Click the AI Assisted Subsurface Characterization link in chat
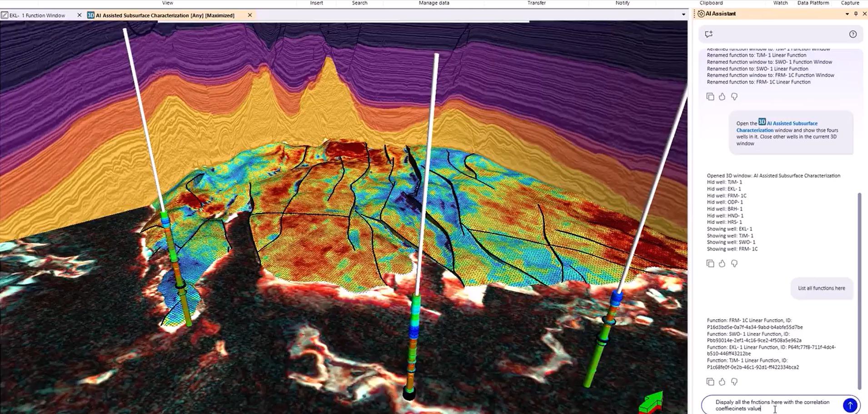This screenshot has width=868, height=414. click(792, 123)
